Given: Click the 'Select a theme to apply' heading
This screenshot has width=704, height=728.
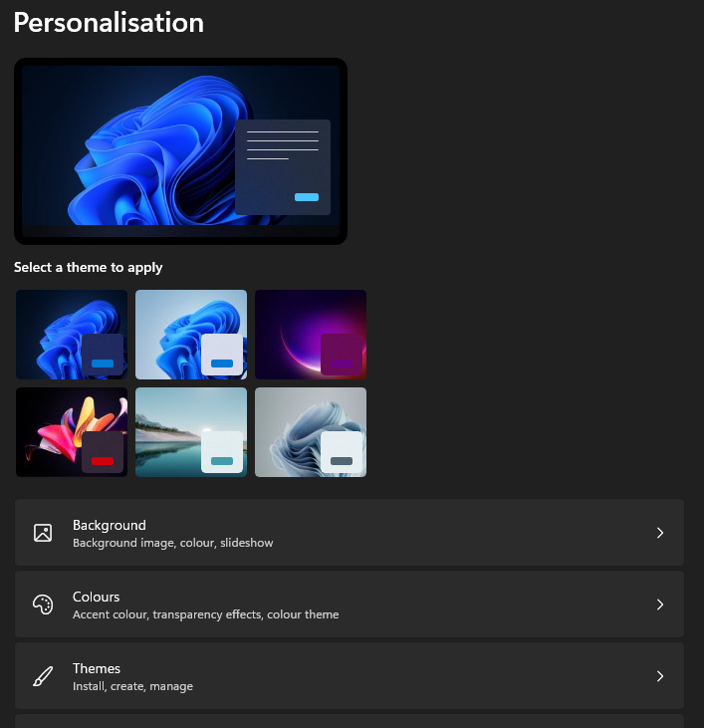Looking at the screenshot, I should [x=89, y=268].
